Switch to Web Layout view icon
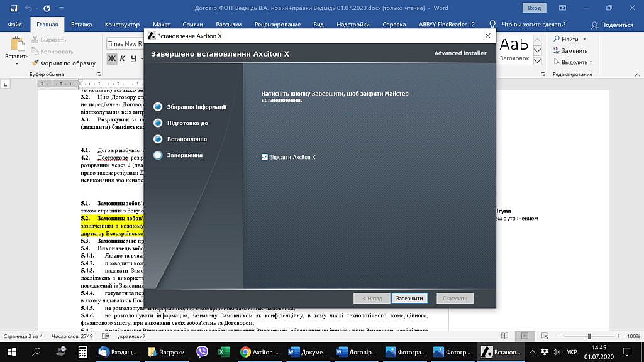The width and height of the screenshot is (644, 362). tap(545, 336)
